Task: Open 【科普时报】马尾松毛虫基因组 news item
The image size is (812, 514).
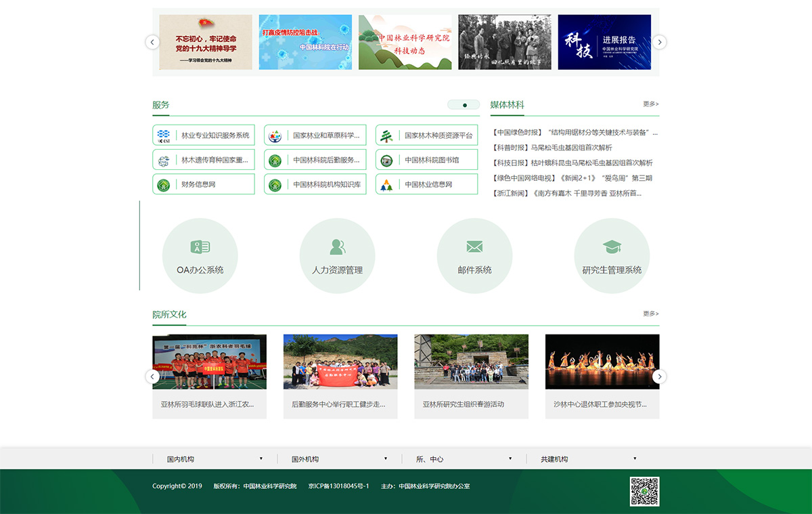Action: (551, 148)
